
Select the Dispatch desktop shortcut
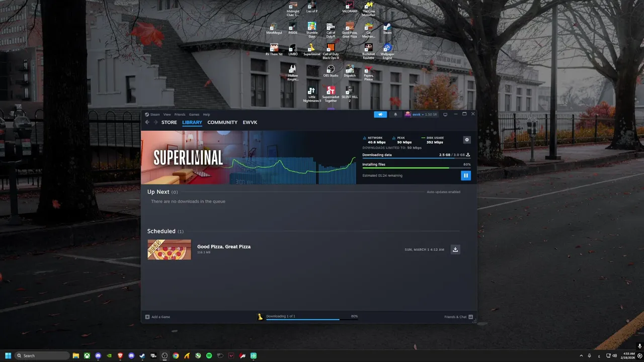[350, 71]
